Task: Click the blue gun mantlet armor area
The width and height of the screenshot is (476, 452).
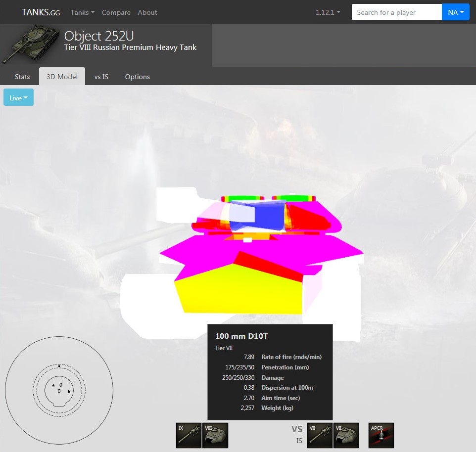Action: (270, 216)
